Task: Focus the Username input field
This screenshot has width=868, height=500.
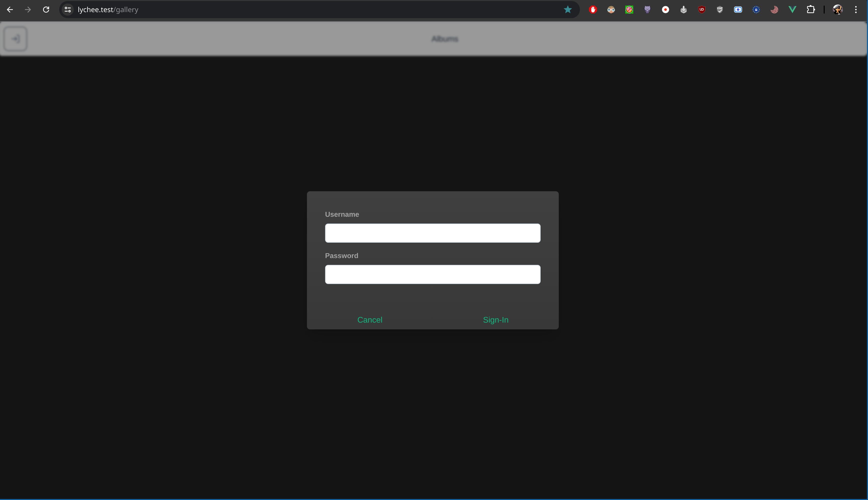Action: click(x=433, y=233)
